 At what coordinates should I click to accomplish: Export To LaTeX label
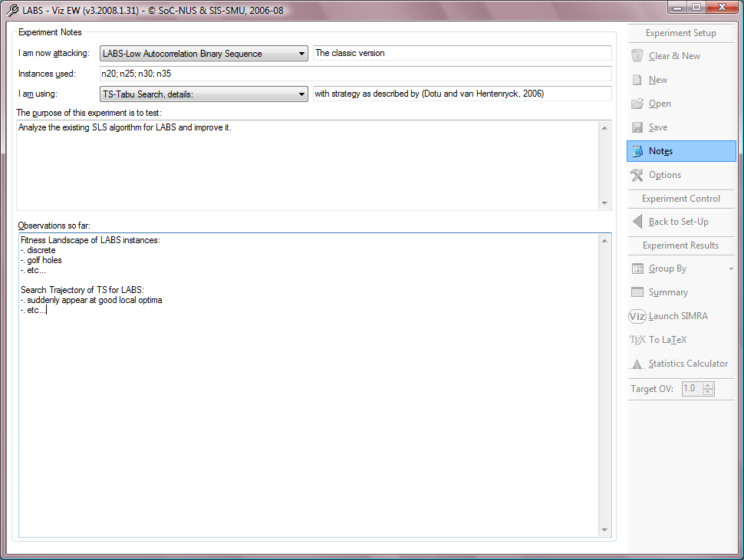[667, 340]
